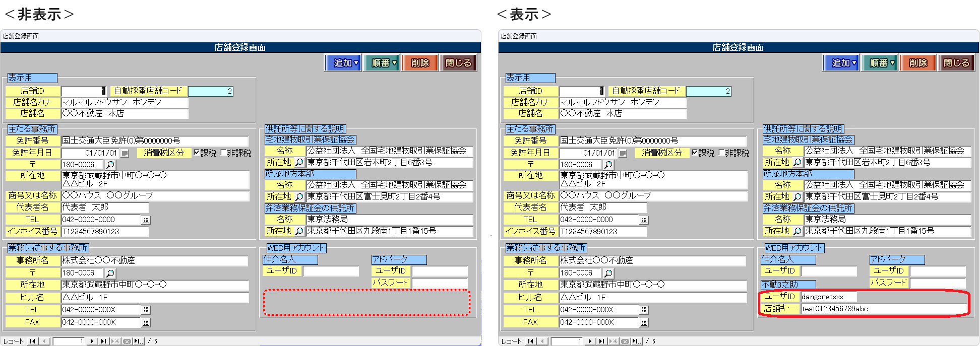Image resolution: width=980 pixels, height=346 pixels.
Task: Click 主たる事務所 postal code search icon in 表示 screen
Action: [x=608, y=165]
